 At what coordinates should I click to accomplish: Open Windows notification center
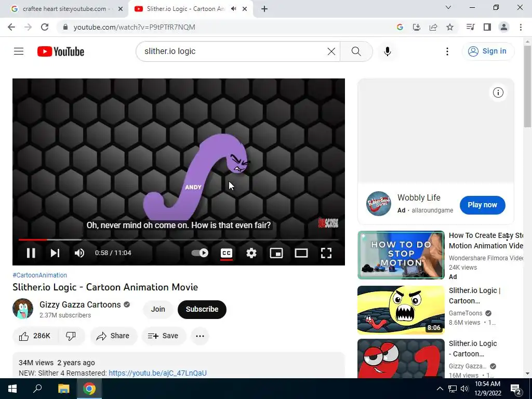tap(516, 390)
